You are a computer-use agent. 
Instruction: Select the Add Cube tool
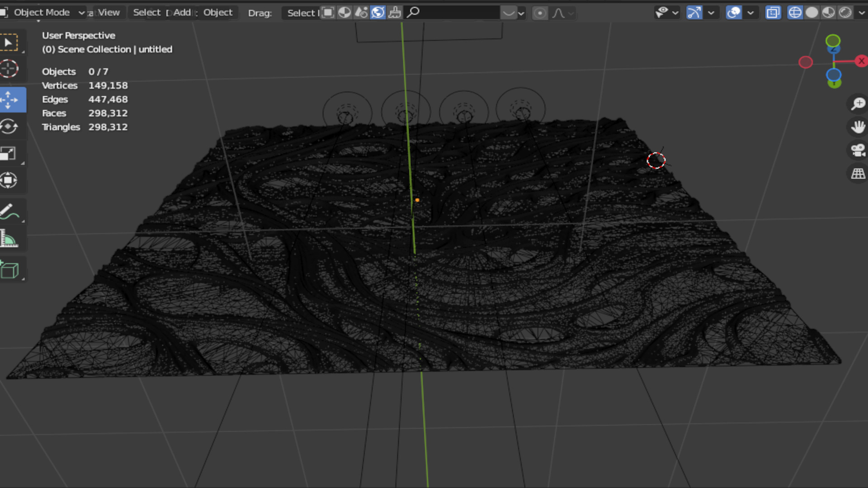click(9, 270)
